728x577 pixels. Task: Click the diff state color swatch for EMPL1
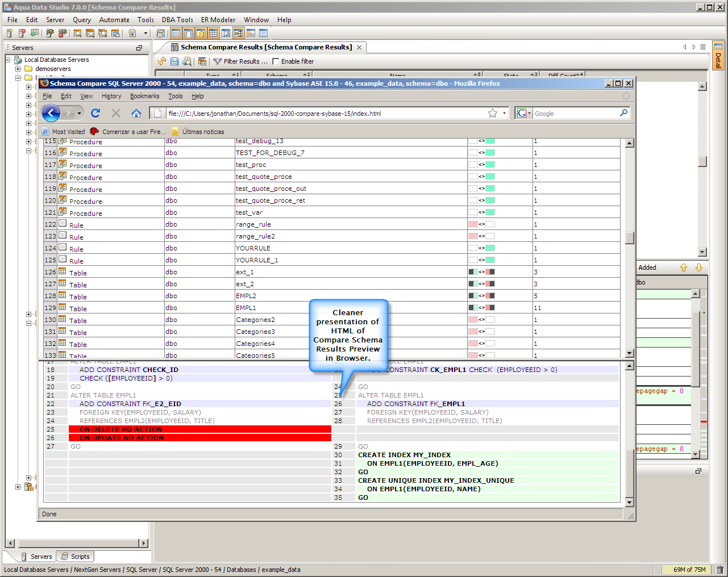481,307
